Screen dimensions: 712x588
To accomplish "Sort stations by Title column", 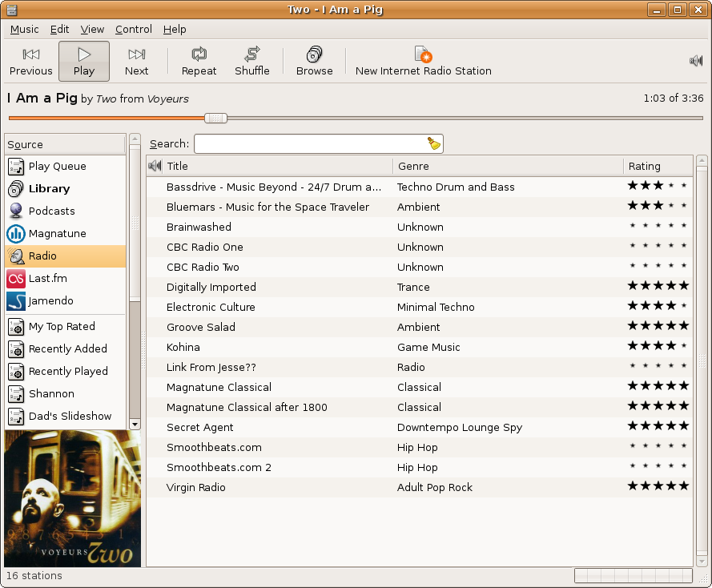I will (277, 166).
